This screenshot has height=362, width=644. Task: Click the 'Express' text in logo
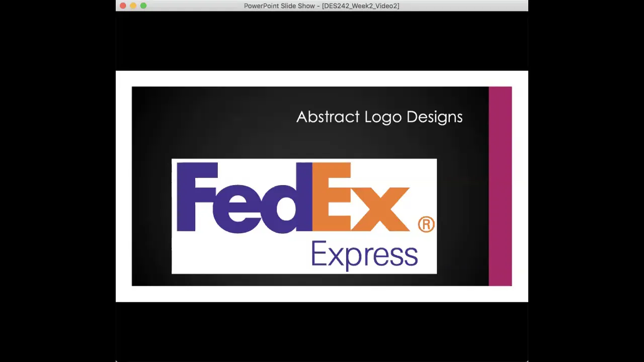[364, 255]
